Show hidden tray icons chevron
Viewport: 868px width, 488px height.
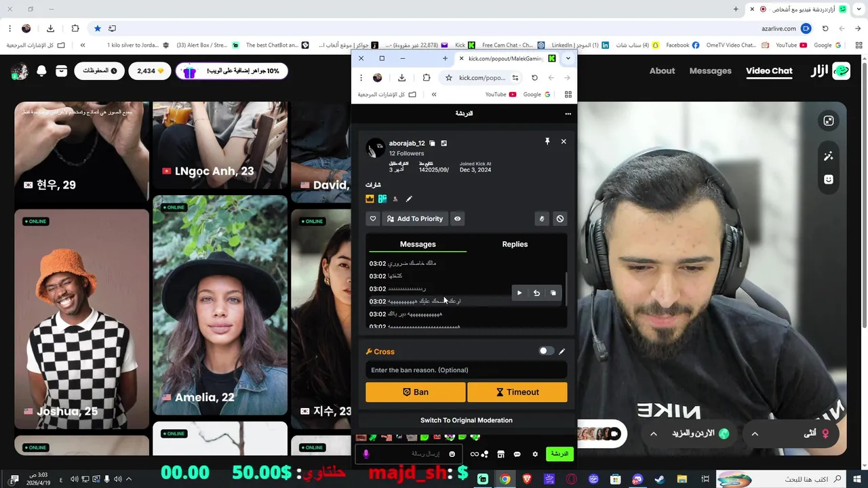[x=128, y=479]
